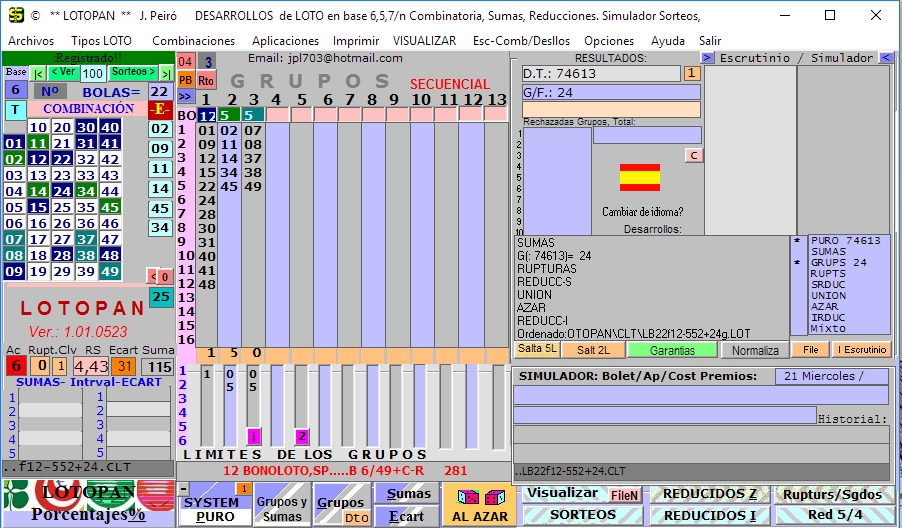902x528 pixels.
Task: Click the draws count field showing 100
Action: coord(93,74)
